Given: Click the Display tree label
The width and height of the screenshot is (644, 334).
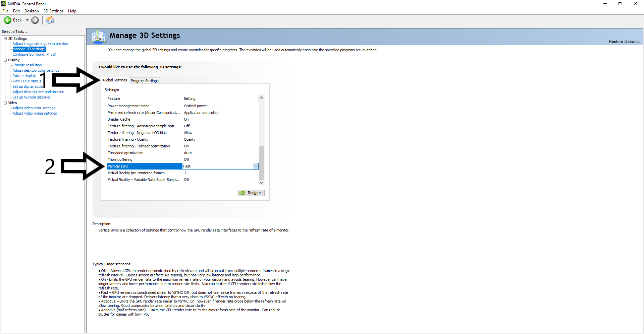Looking at the screenshot, I should tap(14, 60).
